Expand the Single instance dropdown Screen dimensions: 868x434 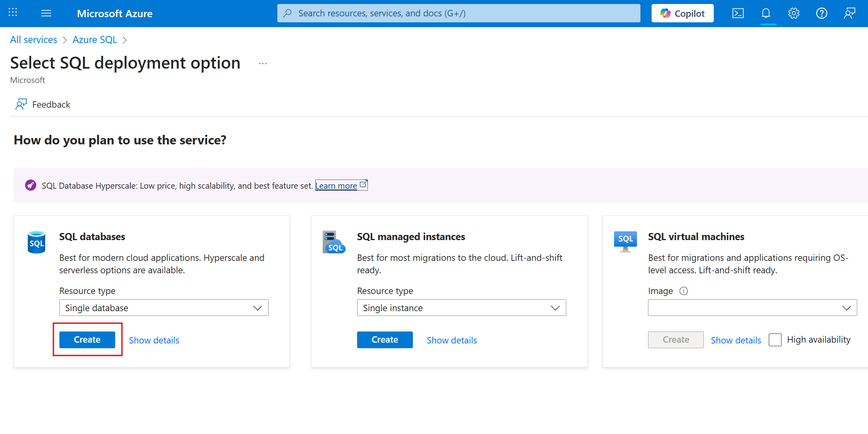461,308
